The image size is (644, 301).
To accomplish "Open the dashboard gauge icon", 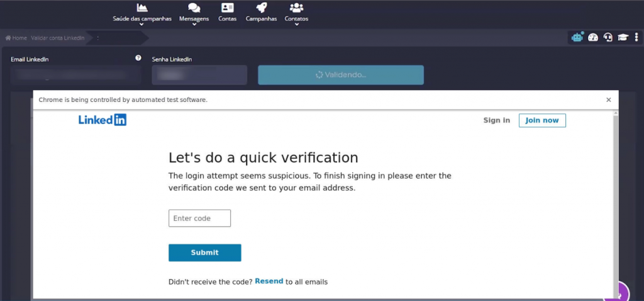I will point(592,37).
